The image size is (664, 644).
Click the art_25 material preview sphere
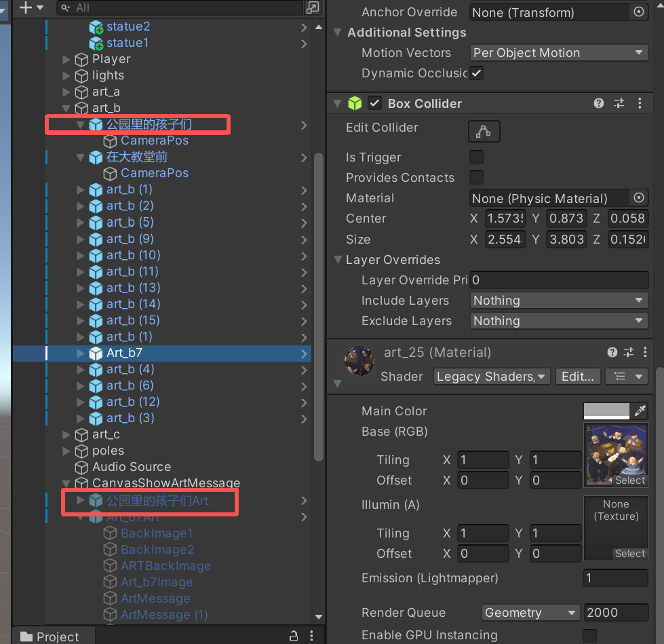point(359,361)
